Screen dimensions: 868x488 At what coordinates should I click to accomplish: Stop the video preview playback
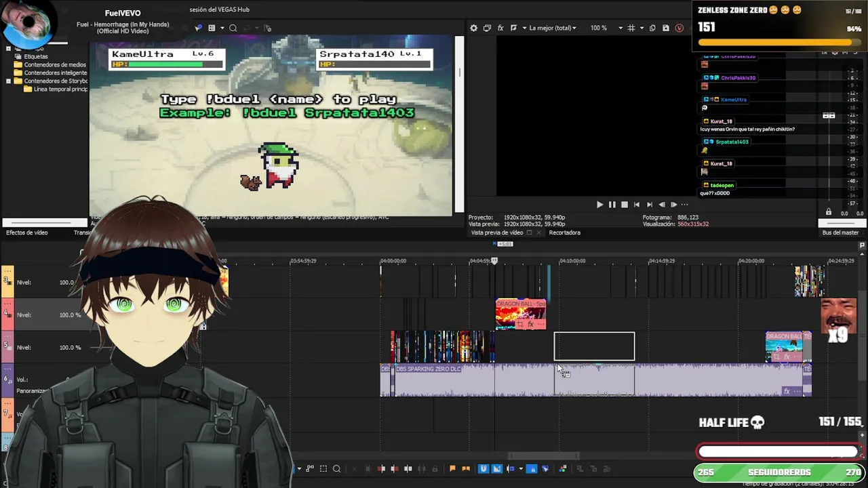coord(625,205)
